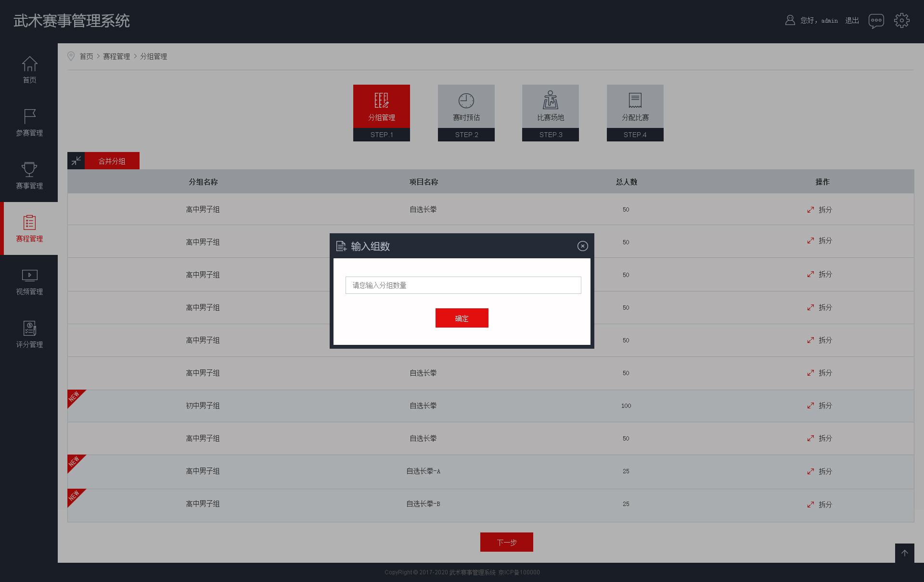
Task: Open the settings gear icon in the header
Action: coord(901,21)
